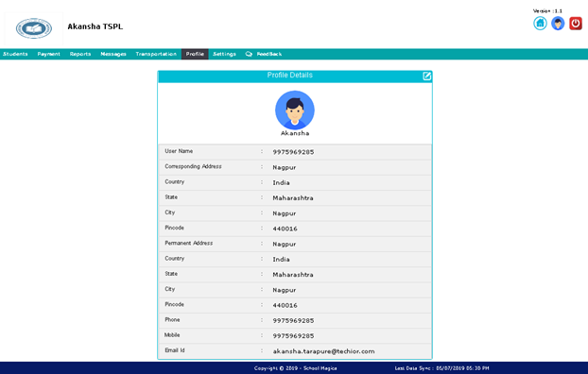The width and height of the screenshot is (588, 374).
Task: Click the Email Id label
Action: coord(175,350)
